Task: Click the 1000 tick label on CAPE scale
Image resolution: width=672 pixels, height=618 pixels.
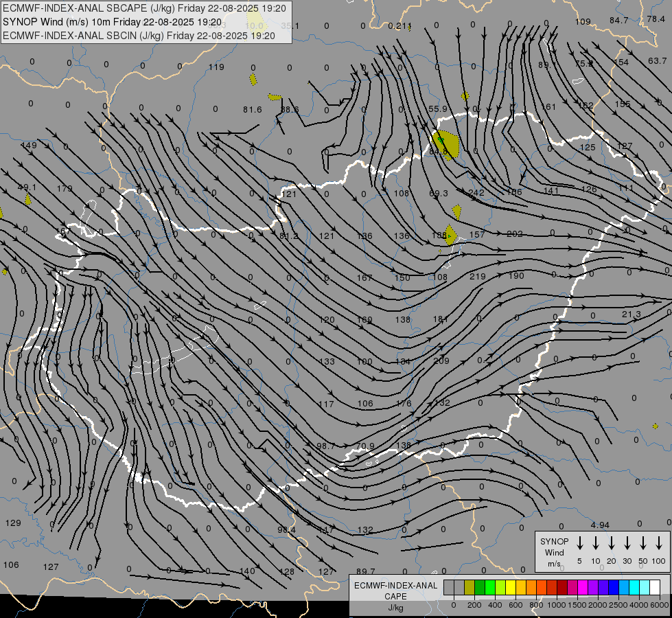Action: click(556, 605)
